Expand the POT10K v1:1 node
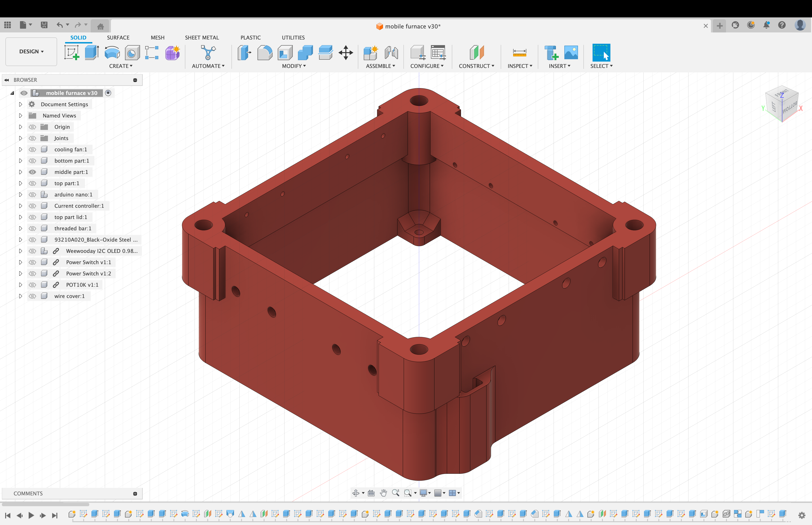Image resolution: width=812 pixels, height=525 pixels. click(20, 285)
